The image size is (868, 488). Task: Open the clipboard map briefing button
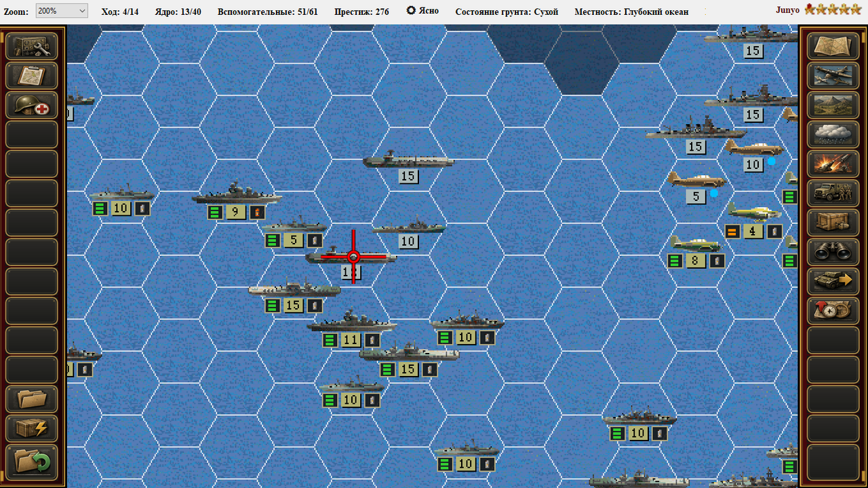[32, 76]
